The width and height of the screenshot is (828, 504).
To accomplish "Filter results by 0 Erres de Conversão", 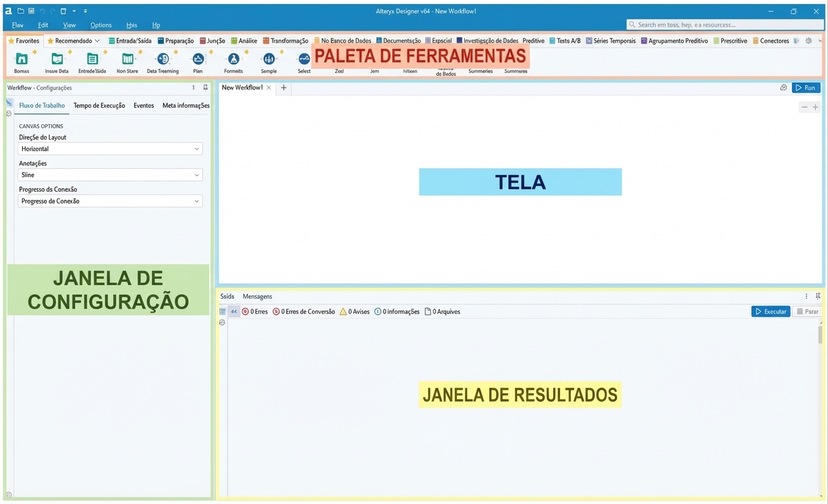I will 303,311.
